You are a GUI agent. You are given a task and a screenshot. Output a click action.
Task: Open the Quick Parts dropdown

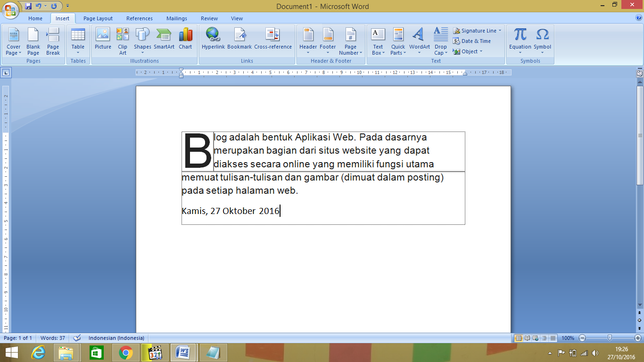[398, 41]
